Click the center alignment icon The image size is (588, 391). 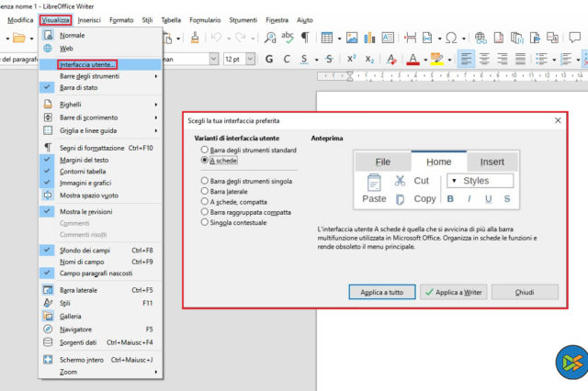[x=485, y=59]
